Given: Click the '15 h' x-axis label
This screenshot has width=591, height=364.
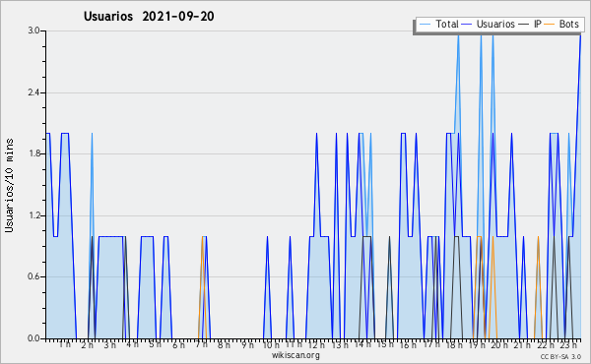Looking at the screenshot, I should point(385,344).
